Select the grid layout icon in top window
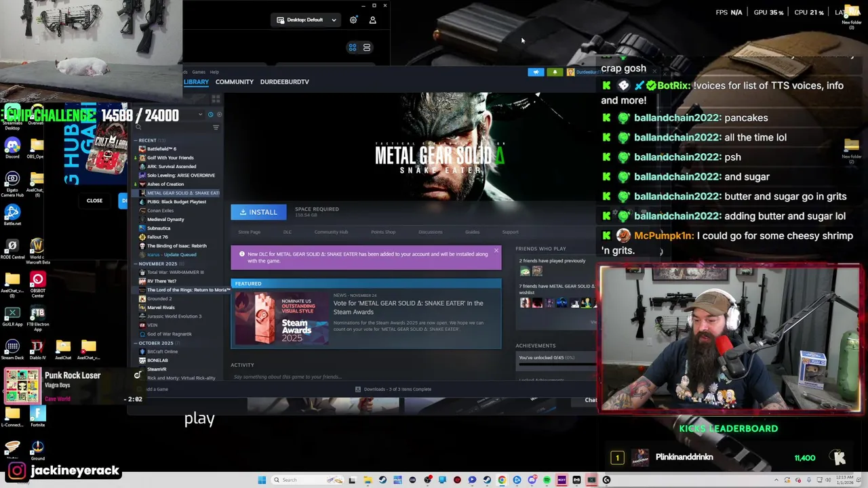This screenshot has height=488, width=868. click(352, 47)
